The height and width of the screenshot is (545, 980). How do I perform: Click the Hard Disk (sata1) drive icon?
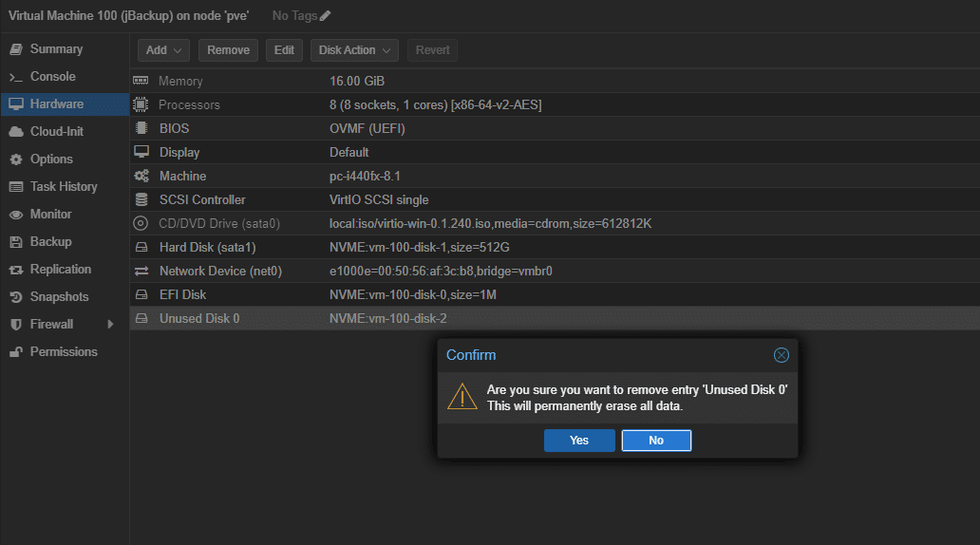pos(141,247)
